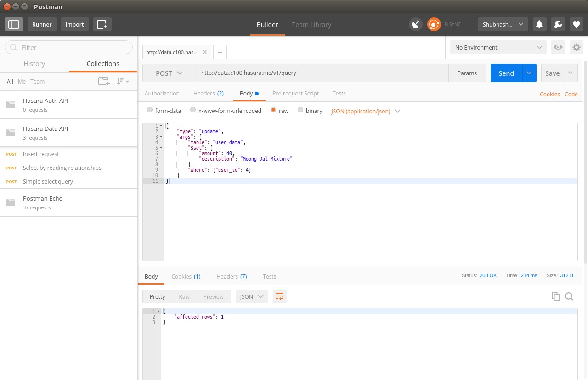The image size is (588, 380).
Task: Click the Runner button
Action: click(42, 24)
